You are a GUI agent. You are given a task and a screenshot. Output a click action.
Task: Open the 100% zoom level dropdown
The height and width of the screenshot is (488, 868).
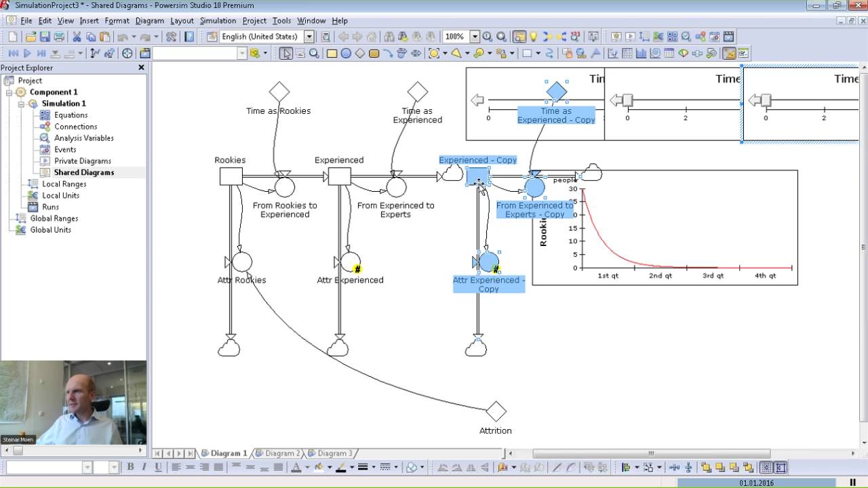pos(475,37)
